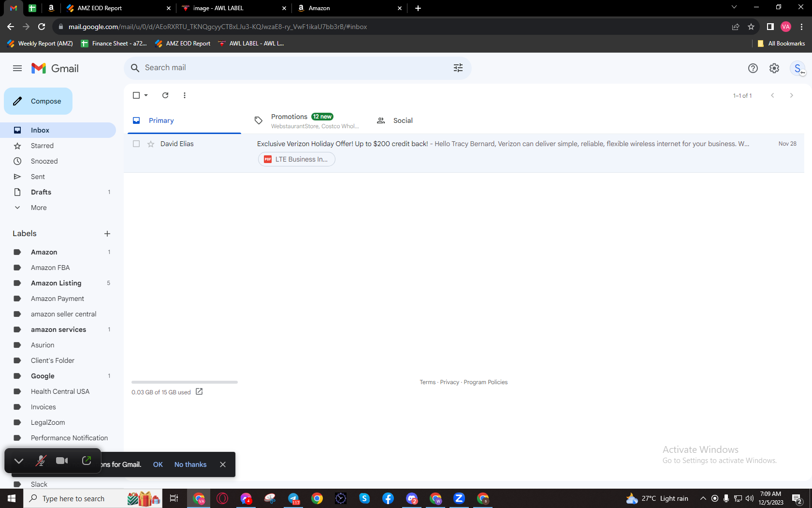Image resolution: width=812 pixels, height=508 pixels.
Task: Open a new browser tab
Action: click(x=418, y=8)
